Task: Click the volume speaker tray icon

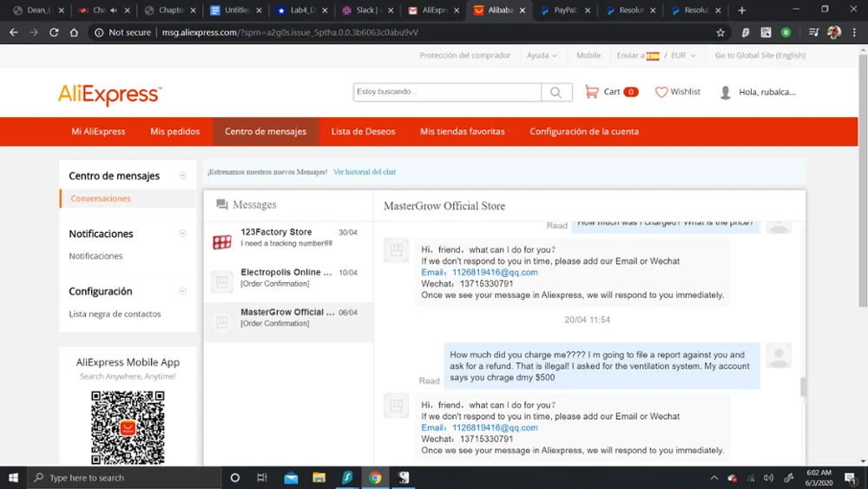Action: [768, 478]
